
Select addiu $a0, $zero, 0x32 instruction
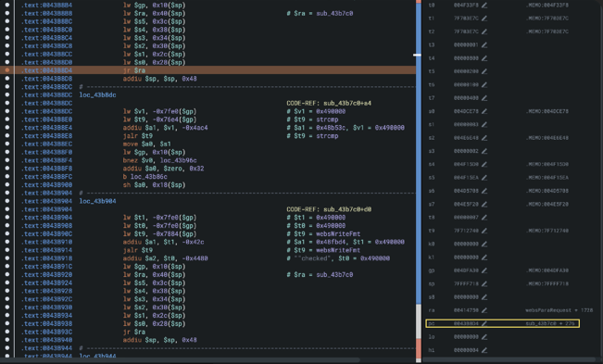pyautogui.click(x=164, y=169)
